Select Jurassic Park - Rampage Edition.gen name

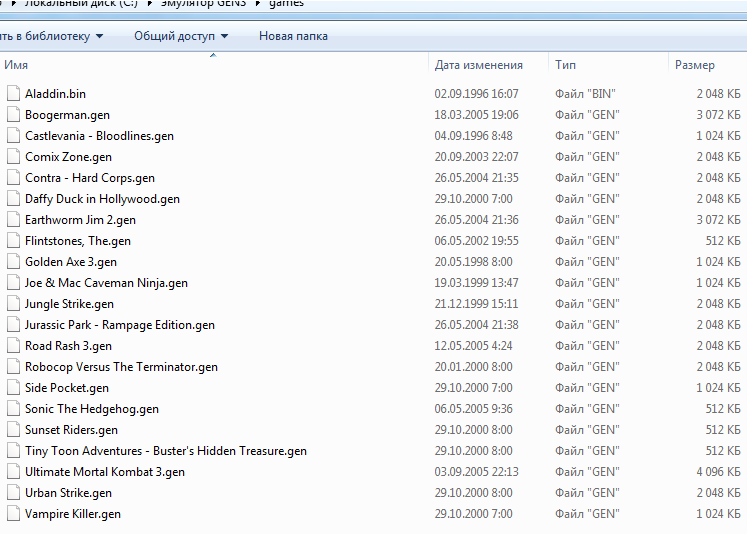pyautogui.click(x=120, y=325)
